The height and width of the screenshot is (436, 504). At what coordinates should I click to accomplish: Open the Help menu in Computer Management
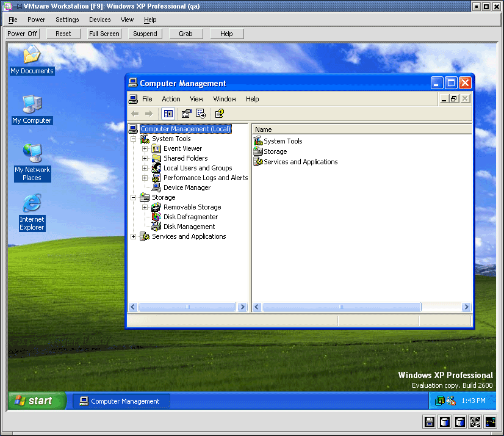(253, 99)
